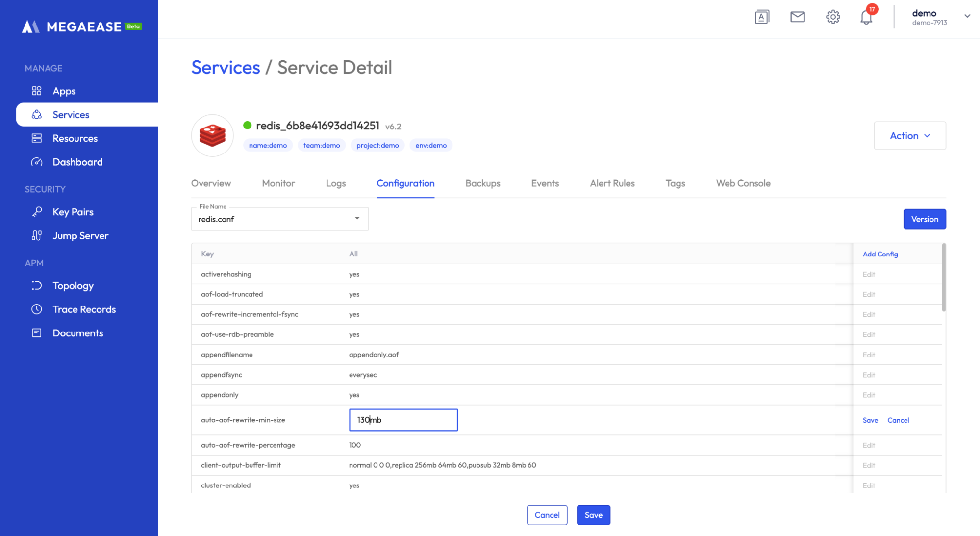Switch to the Monitor tab
Screen dimensions: 980x536
(278, 183)
